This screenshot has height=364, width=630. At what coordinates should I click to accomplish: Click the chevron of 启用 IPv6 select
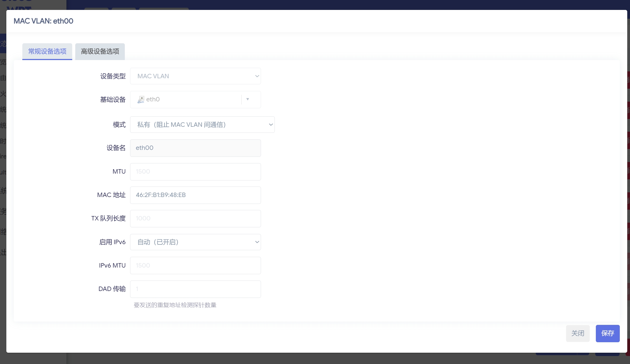(257, 242)
